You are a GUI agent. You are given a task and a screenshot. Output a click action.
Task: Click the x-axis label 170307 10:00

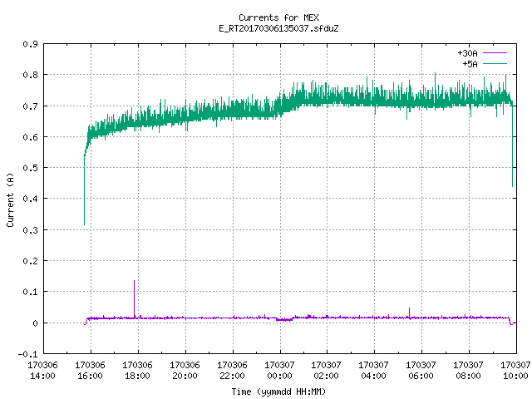(515, 371)
